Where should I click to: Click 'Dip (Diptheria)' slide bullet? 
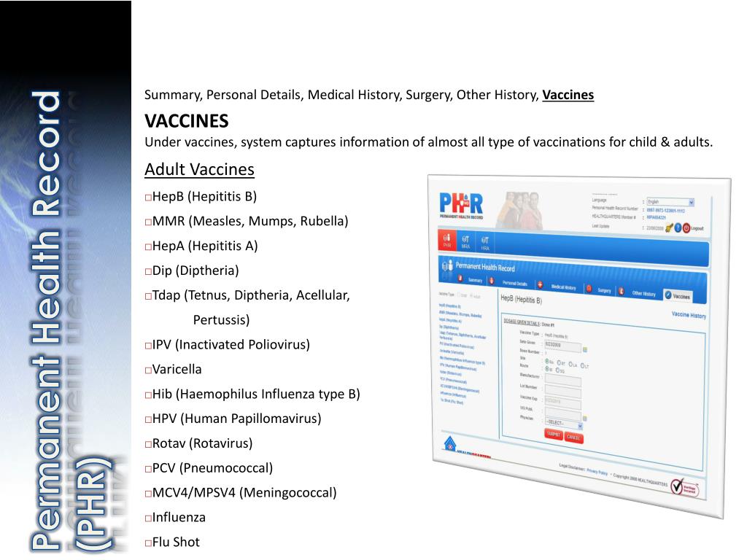196,271
